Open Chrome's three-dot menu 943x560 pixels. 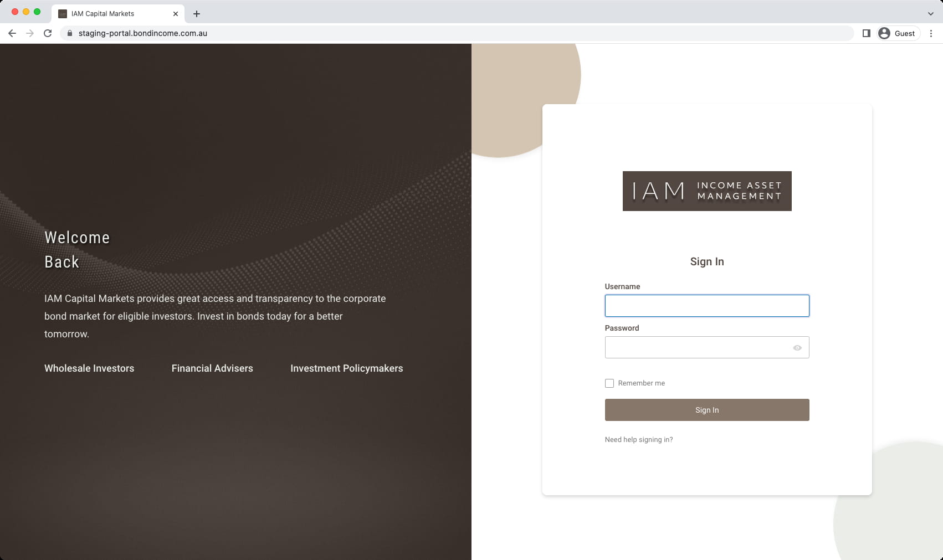click(x=931, y=33)
